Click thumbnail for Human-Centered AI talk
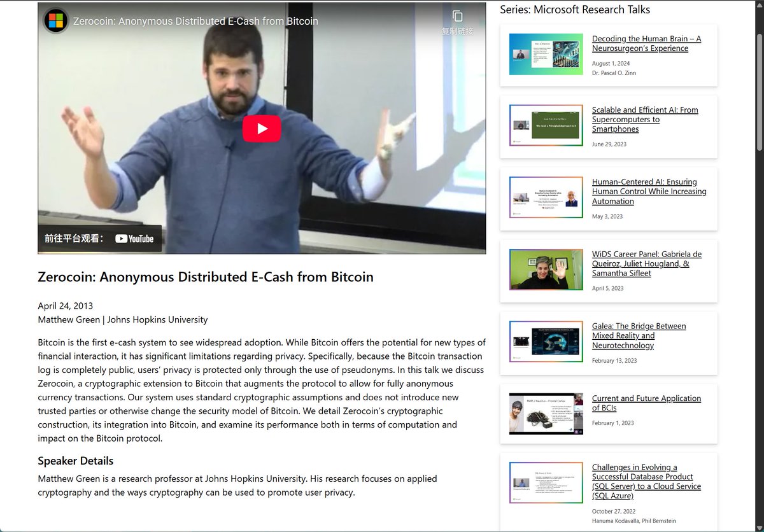 click(x=546, y=197)
